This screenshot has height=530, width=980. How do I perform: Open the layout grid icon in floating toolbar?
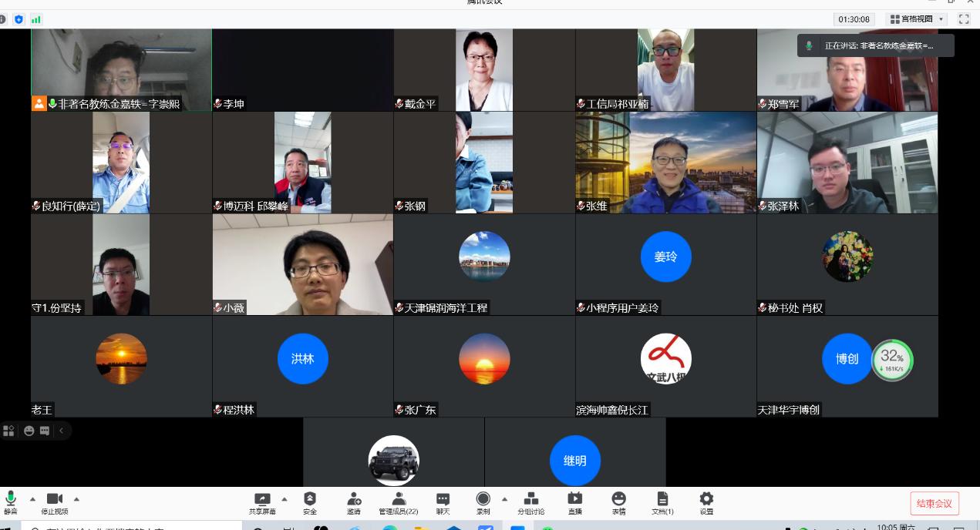pyautogui.click(x=8, y=431)
